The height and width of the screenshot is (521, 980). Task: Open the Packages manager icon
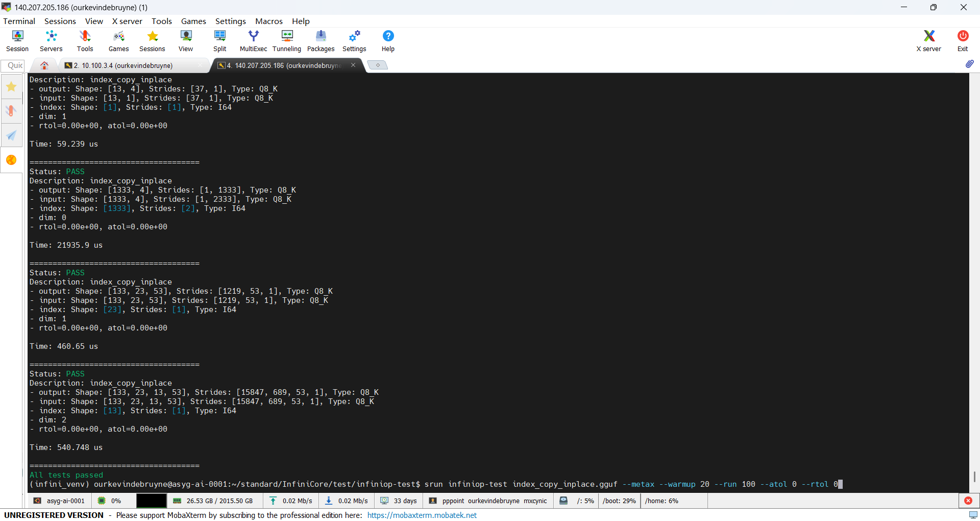coord(321,40)
